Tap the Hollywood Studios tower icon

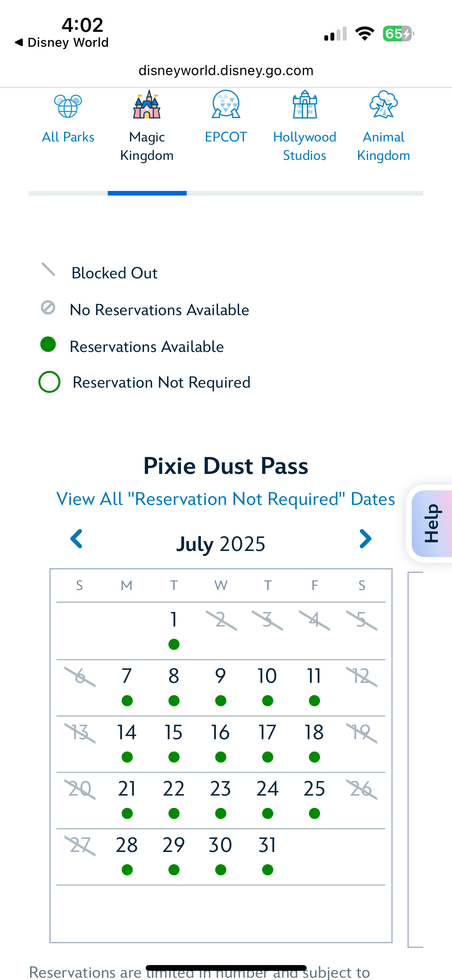pyautogui.click(x=305, y=105)
